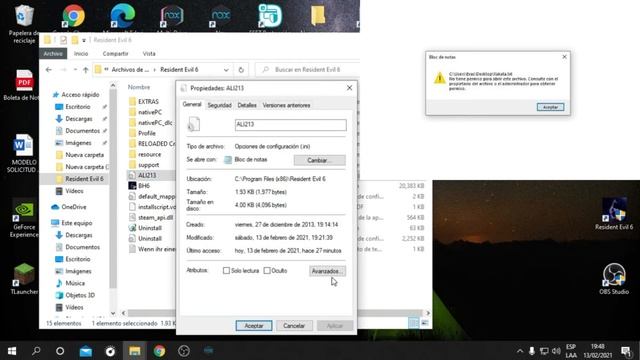
Task: Switch Explorer to details view
Action: pyautogui.click(x=413, y=323)
